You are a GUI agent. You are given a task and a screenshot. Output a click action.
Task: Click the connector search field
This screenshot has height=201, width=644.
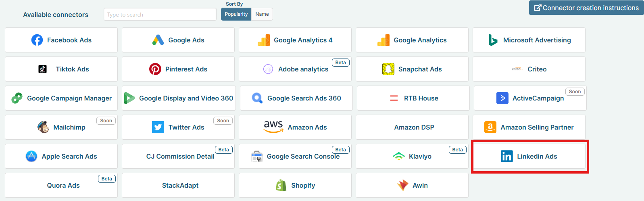click(160, 15)
